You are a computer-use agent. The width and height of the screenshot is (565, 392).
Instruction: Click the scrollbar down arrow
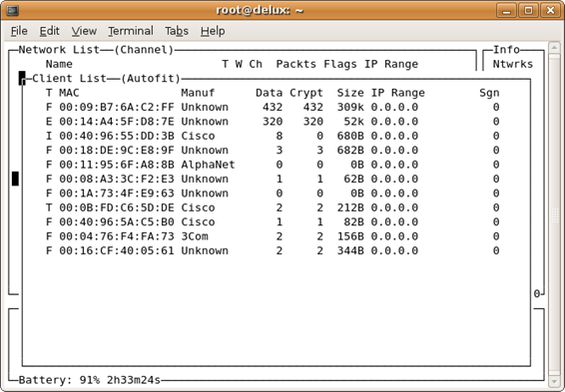point(554,381)
